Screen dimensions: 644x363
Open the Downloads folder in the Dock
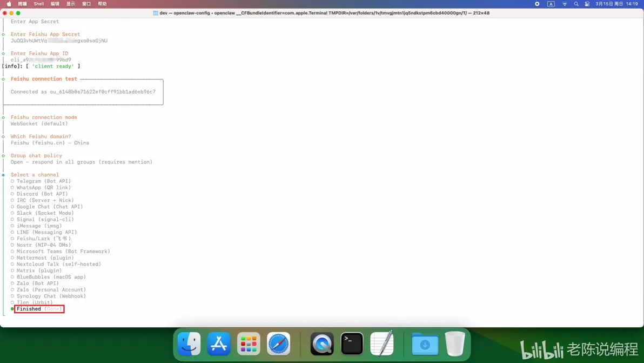click(425, 344)
